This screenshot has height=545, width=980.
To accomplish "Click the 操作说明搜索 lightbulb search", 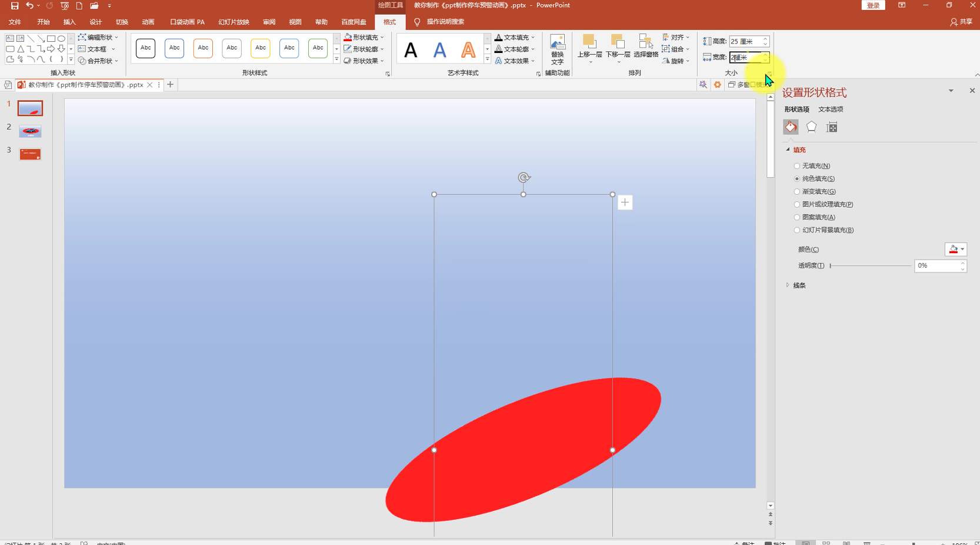I will [439, 22].
